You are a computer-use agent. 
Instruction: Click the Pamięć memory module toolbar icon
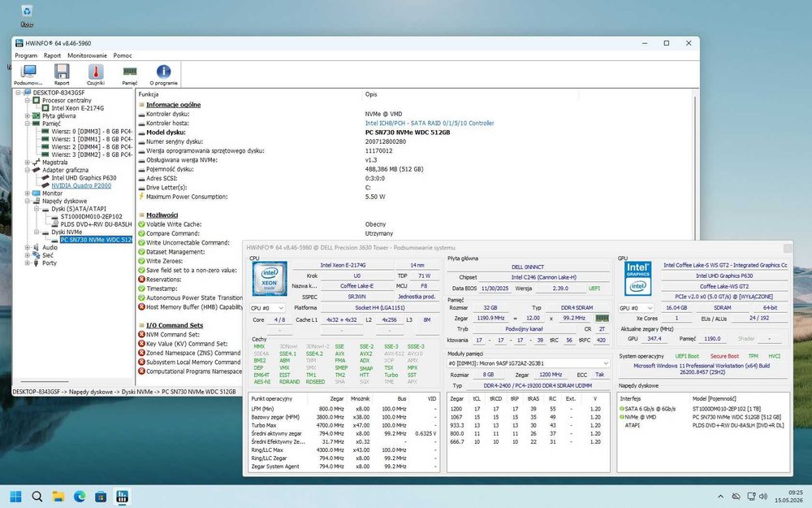pos(129,74)
